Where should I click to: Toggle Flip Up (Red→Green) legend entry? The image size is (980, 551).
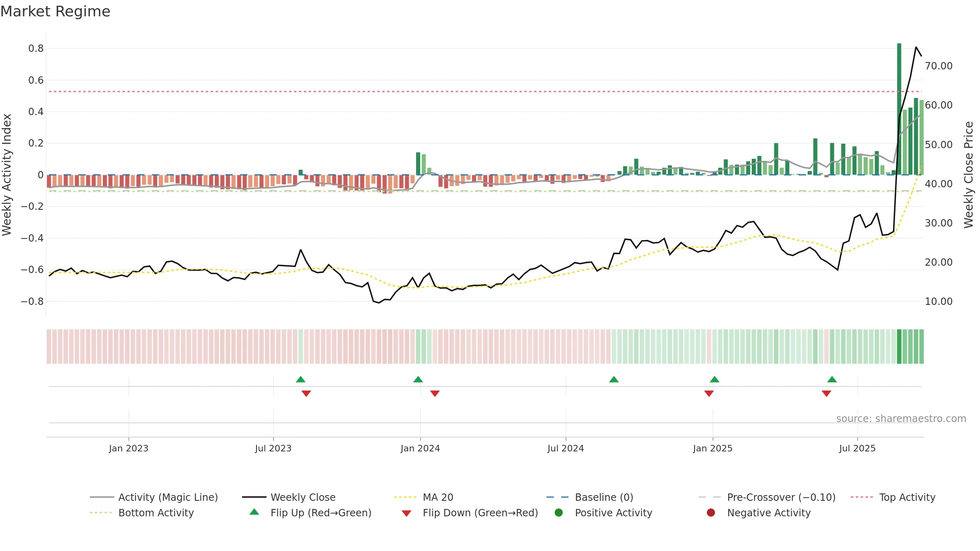tap(310, 513)
